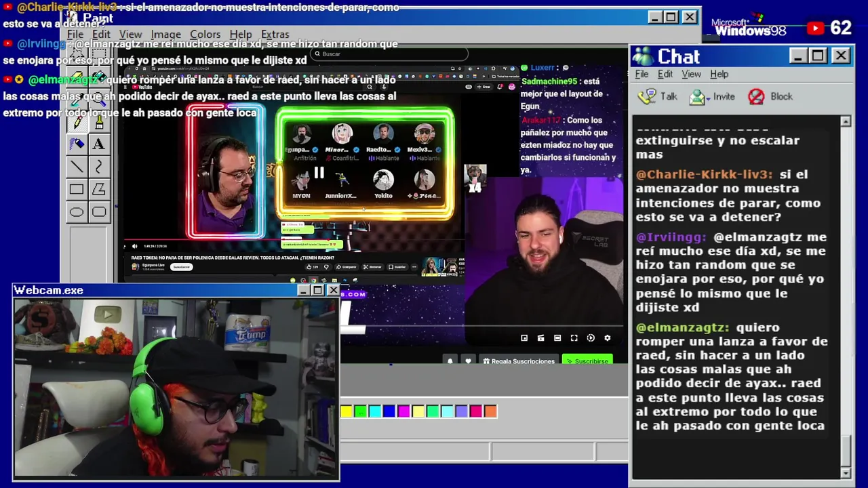Select the Text tool marked A
Screen dimensions: 868x488
tap(99, 144)
